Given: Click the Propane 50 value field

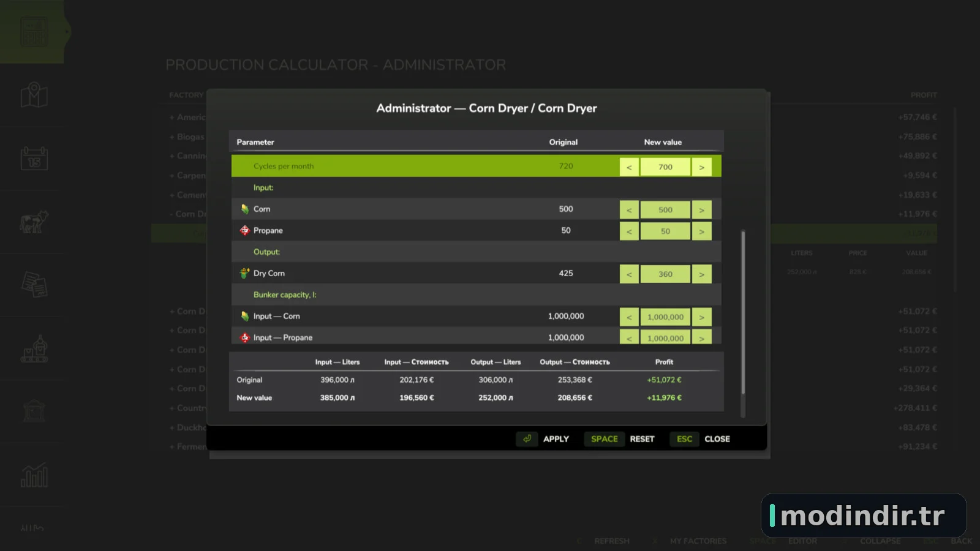Looking at the screenshot, I should coord(665,231).
